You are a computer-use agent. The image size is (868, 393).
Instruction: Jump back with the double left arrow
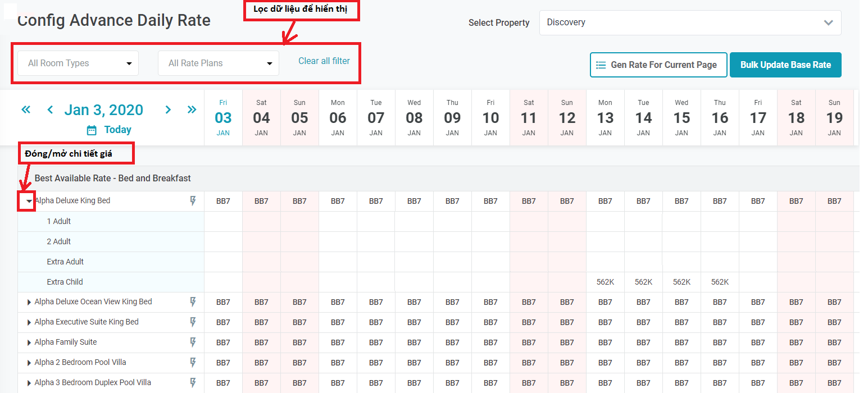click(x=26, y=109)
